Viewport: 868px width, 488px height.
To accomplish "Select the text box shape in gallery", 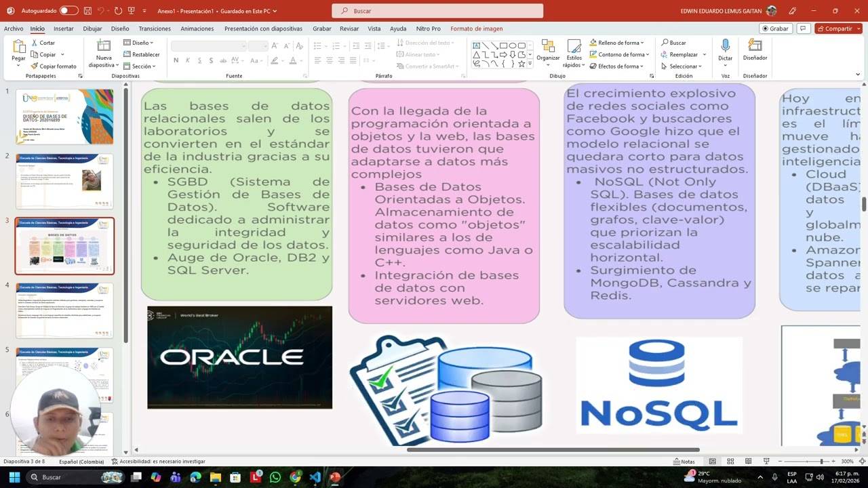I will [477, 45].
